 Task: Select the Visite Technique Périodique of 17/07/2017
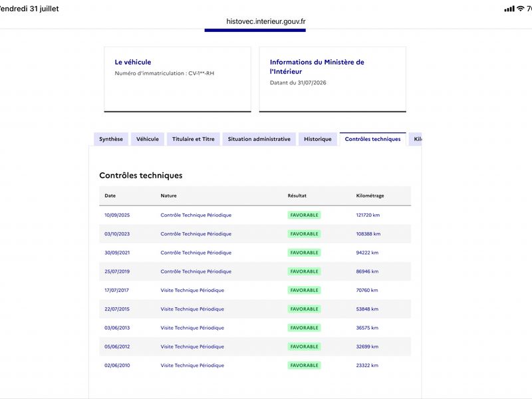click(192, 291)
